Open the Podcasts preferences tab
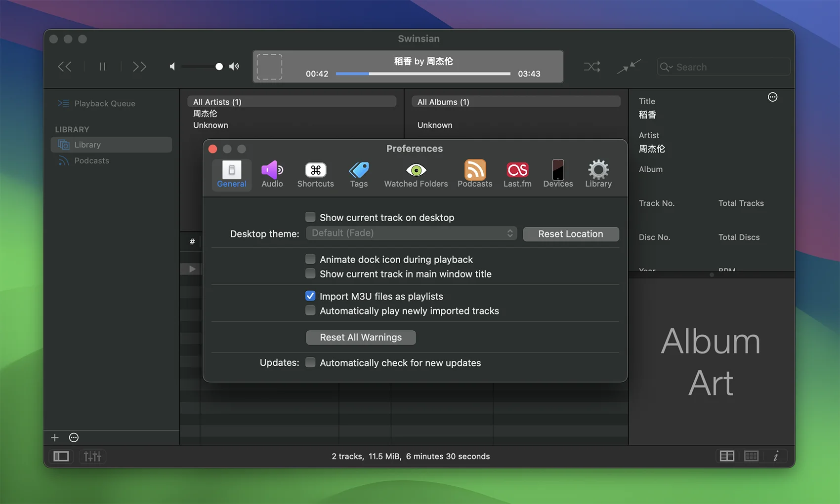840x504 pixels. (475, 174)
